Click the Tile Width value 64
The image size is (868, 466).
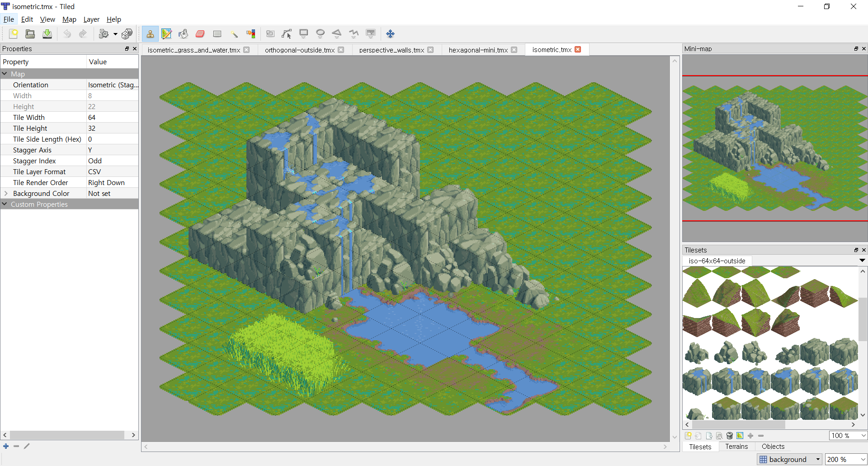tap(113, 117)
